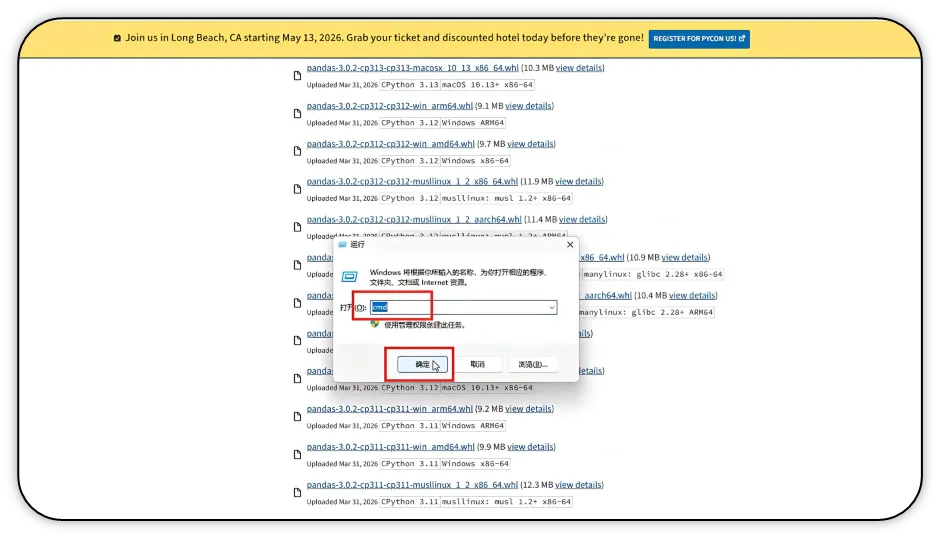The height and width of the screenshot is (538, 940).
Task: Open pandas-3.0.2-cp313-cp313-macosx_10_13_x86_64.whl link
Action: click(412, 68)
